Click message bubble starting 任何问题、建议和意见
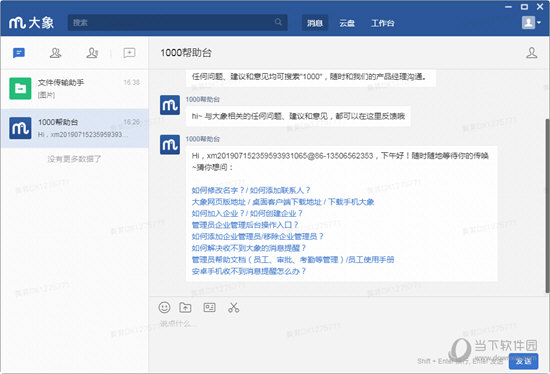This screenshot has height=374, width=550. (x=311, y=78)
